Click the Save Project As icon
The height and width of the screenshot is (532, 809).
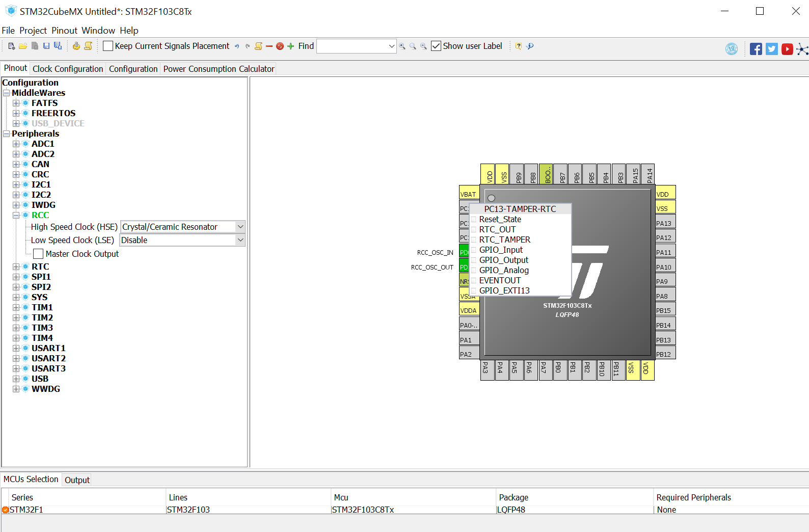pyautogui.click(x=58, y=46)
